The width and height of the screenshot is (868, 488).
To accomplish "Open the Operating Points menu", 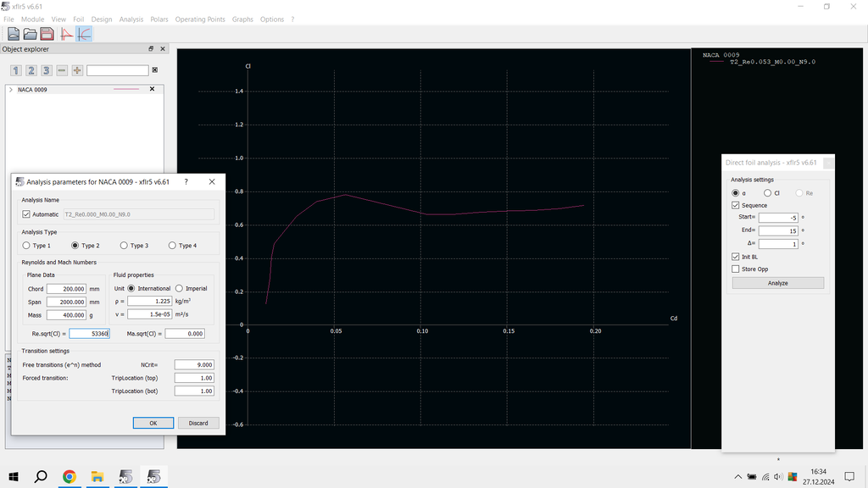I will (x=200, y=19).
